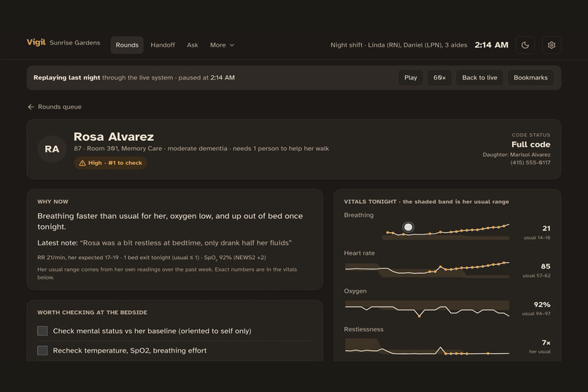Check 'Check mental status vs her baseline'
Screen dimensions: 588x392
[x=42, y=331]
